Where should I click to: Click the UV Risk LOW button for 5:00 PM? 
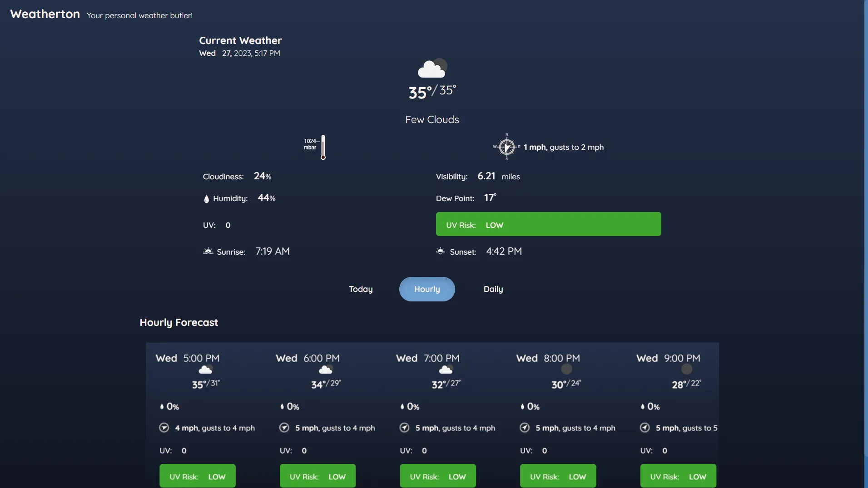click(197, 476)
